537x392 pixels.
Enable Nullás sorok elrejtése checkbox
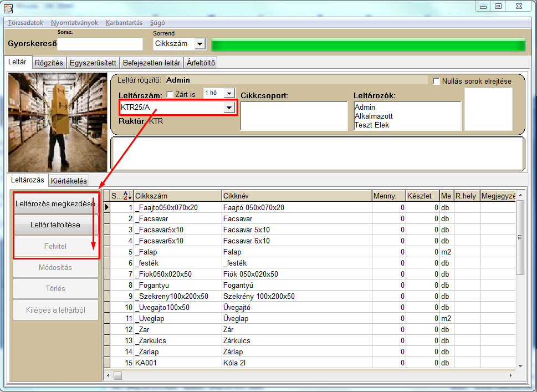coord(436,81)
